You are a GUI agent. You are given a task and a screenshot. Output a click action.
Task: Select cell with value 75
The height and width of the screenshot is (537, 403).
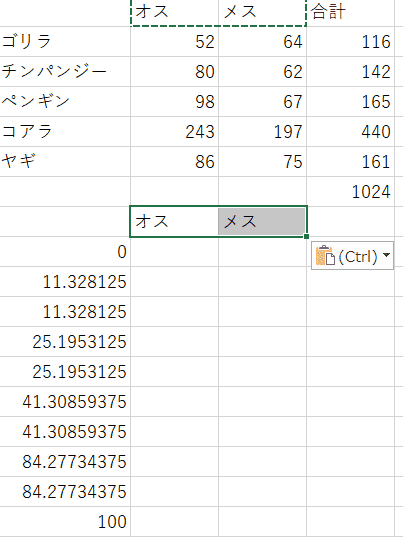point(262,162)
